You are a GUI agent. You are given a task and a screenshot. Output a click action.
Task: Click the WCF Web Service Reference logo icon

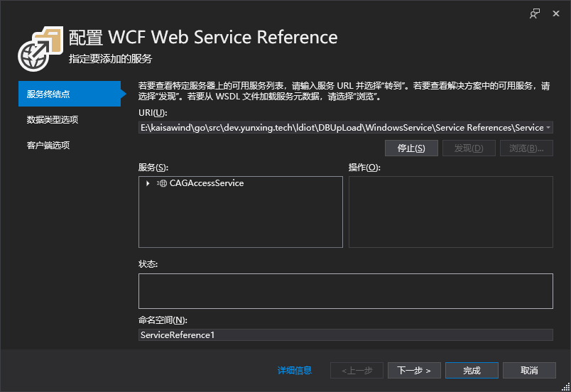[40, 49]
